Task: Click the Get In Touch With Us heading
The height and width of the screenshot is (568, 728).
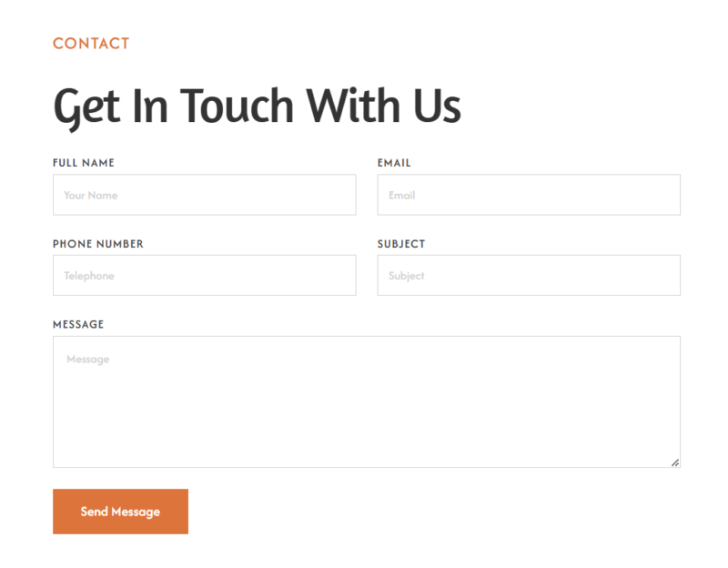Action: tap(257, 106)
